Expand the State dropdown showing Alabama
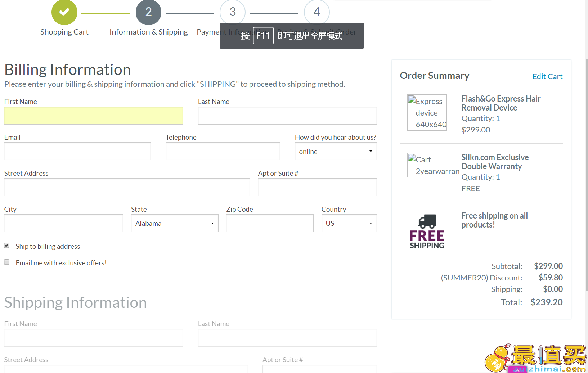Viewport: 588px width, 373px height. point(175,223)
